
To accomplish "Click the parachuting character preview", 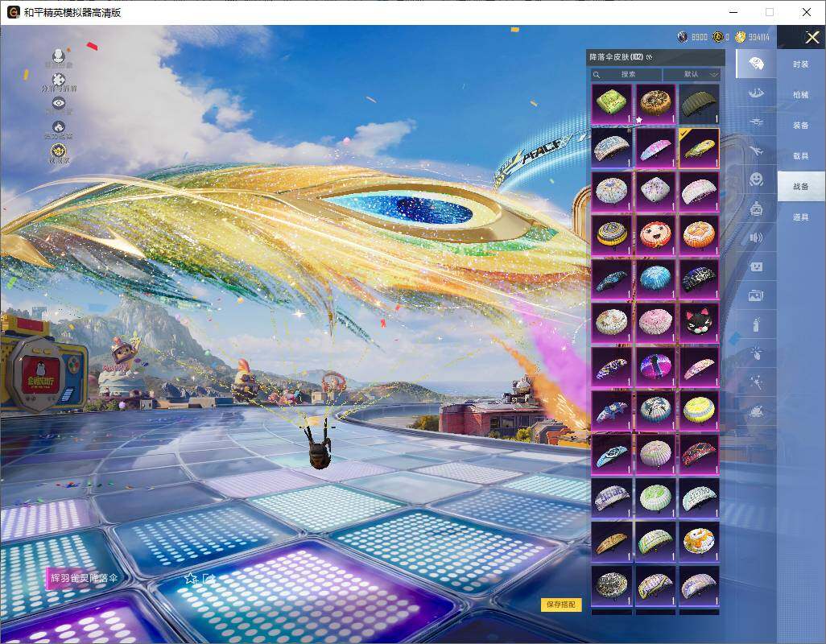I will tap(319, 445).
